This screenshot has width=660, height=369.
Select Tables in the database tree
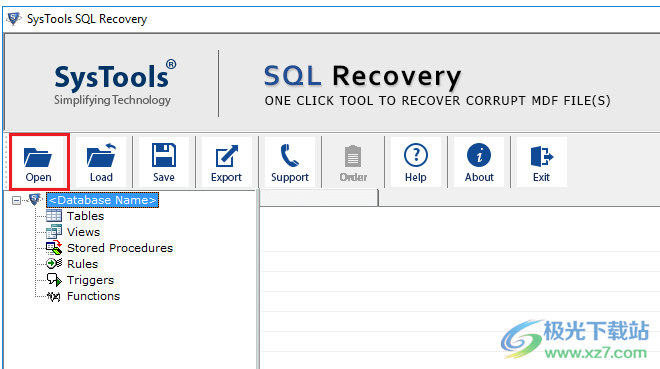(x=85, y=216)
